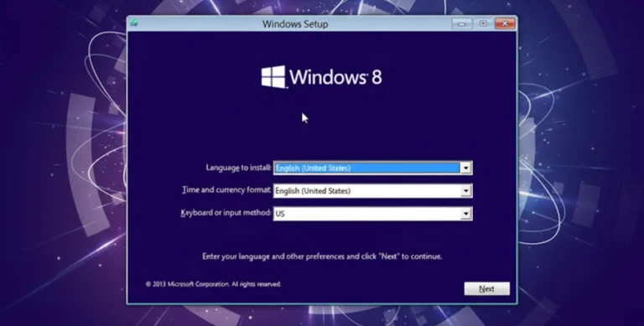Click the 'Keyboard or input method:' label
This screenshot has height=326, width=644.
point(226,213)
